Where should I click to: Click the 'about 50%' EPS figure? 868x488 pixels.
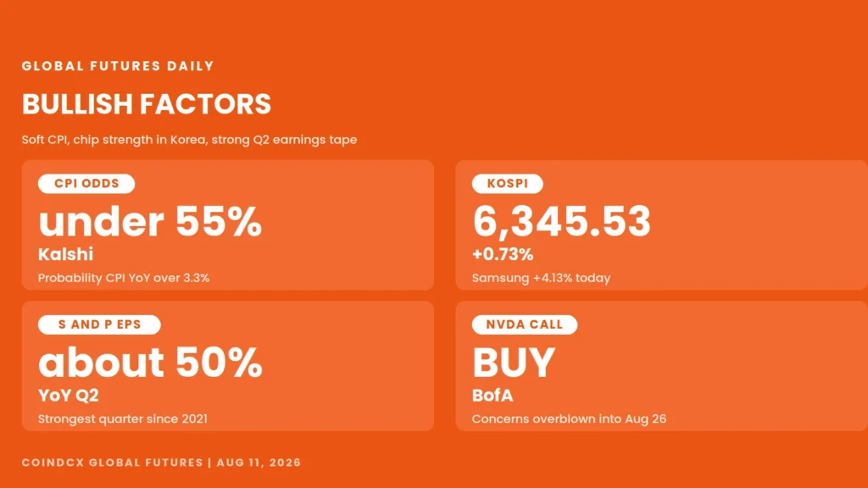click(x=150, y=363)
